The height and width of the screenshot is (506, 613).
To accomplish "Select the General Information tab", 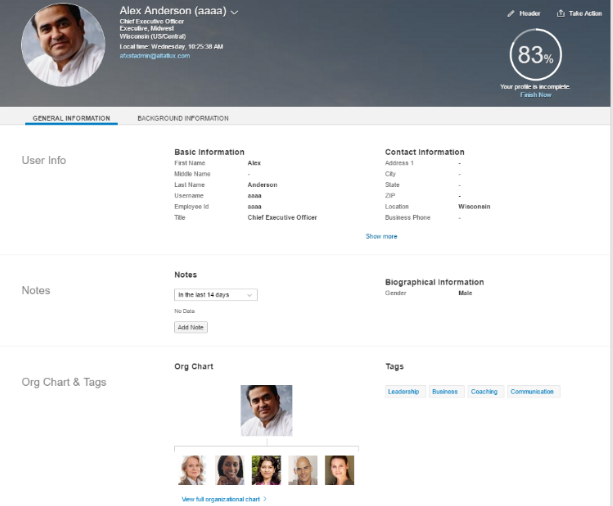I will pyautogui.click(x=71, y=118).
